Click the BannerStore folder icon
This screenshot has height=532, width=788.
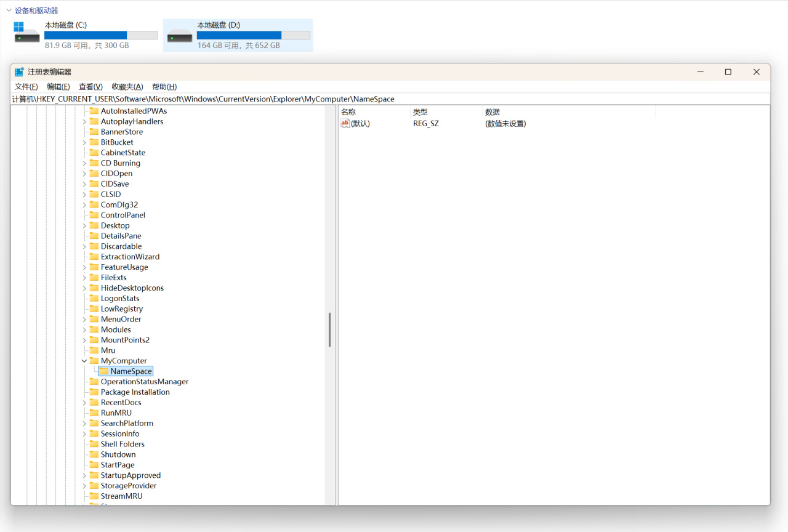(94, 132)
